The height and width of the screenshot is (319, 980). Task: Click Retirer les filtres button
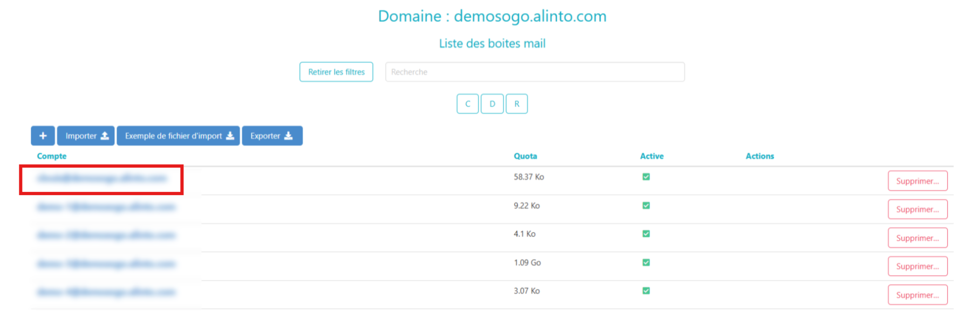pyautogui.click(x=336, y=72)
